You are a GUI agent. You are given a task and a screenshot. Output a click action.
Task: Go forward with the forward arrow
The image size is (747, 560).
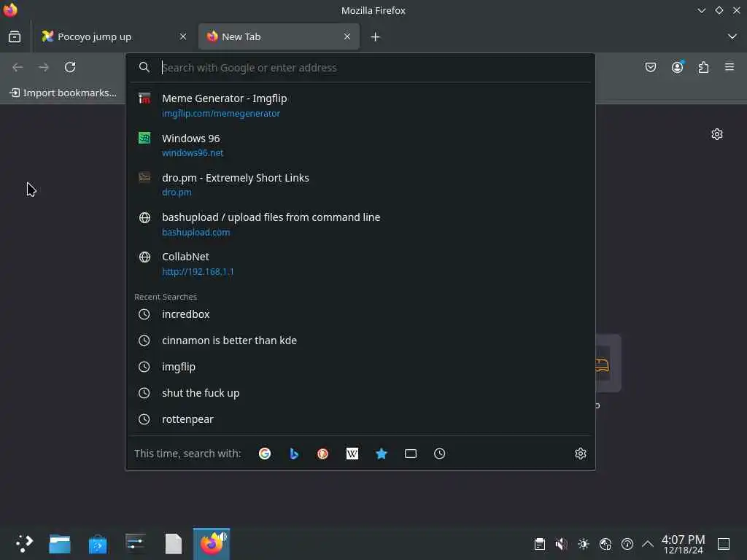click(x=44, y=67)
